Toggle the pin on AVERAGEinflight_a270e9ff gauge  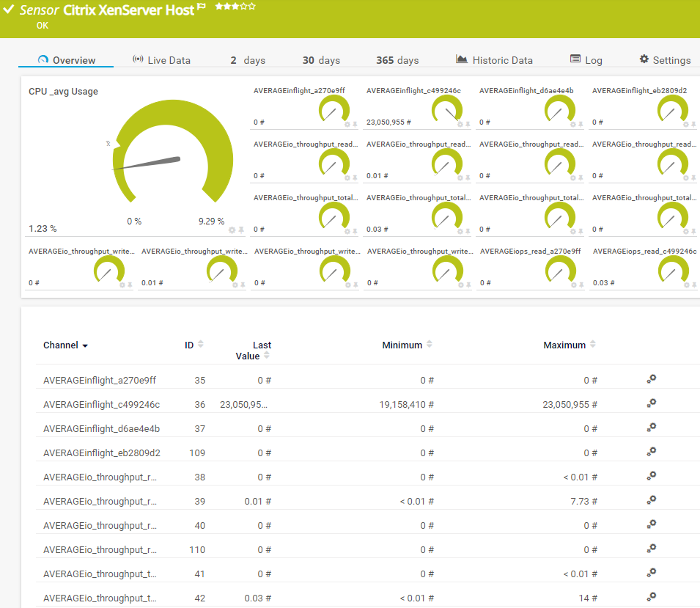pyautogui.click(x=355, y=125)
